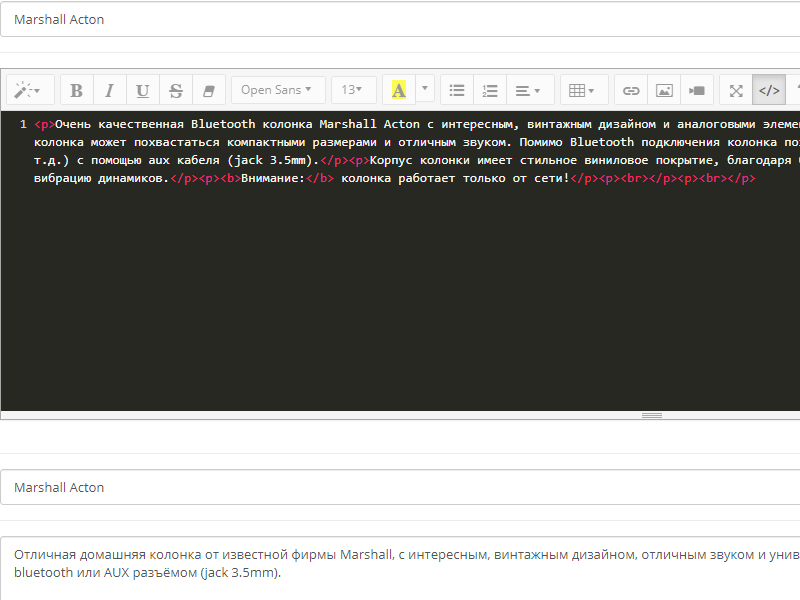This screenshot has height=600, width=800.
Task: Toggle fullscreen editor mode
Action: [x=736, y=90]
